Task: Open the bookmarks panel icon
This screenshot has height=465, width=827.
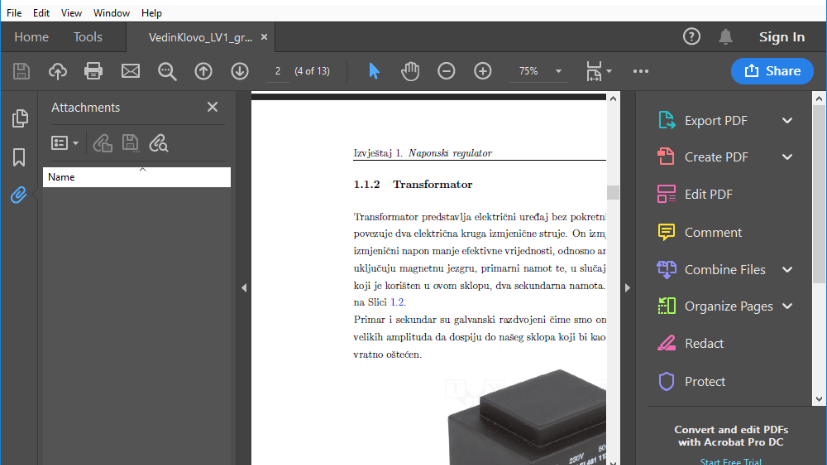Action: click(x=19, y=157)
